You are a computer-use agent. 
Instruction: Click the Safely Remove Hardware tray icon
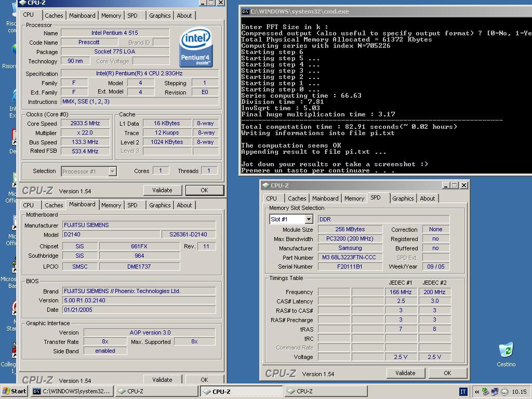coord(486,392)
